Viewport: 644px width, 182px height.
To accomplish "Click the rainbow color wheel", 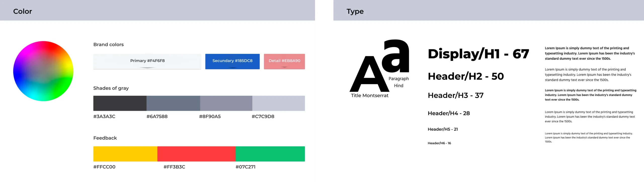I will pos(43,71).
